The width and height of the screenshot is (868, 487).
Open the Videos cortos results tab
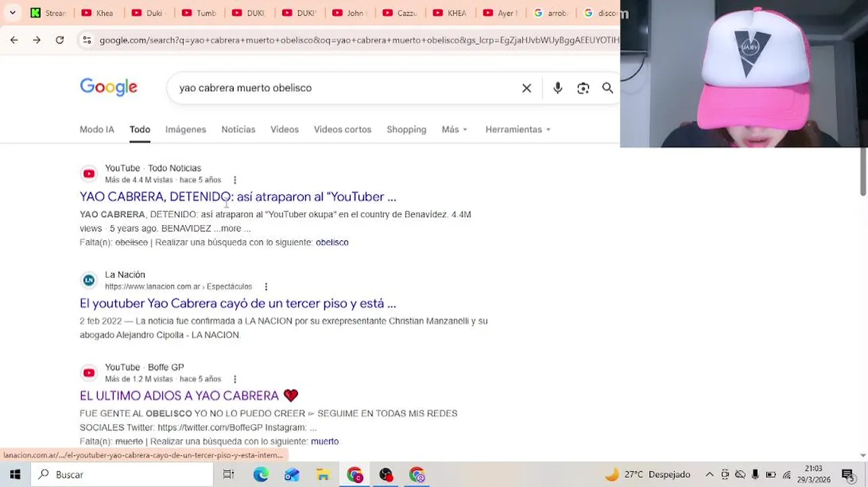(343, 129)
